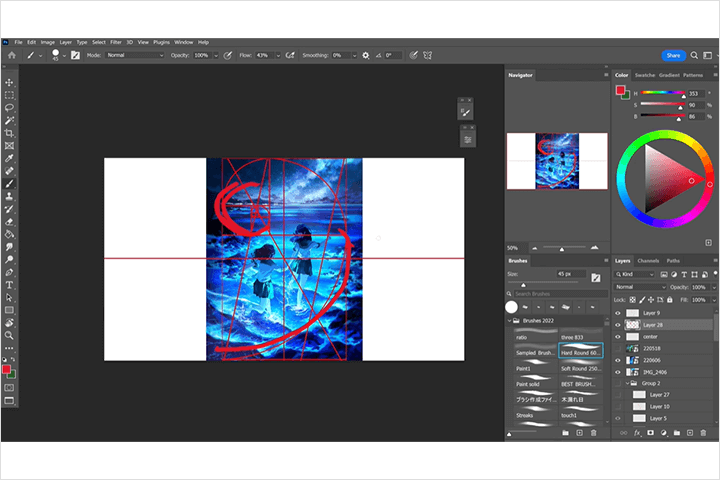Select the Pen tool
This screenshot has width=720, height=480.
pyautogui.click(x=9, y=272)
